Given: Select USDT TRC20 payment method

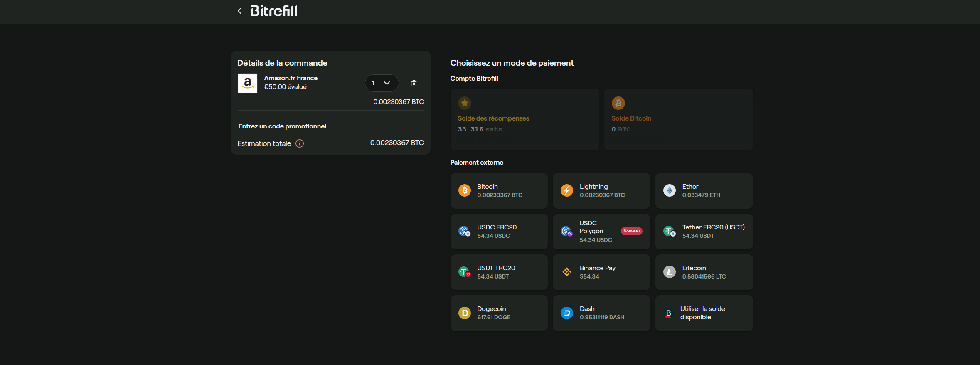Looking at the screenshot, I should tap(499, 272).
